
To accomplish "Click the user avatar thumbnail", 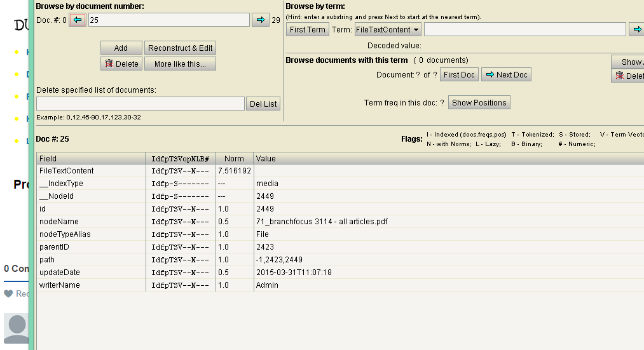I will [x=17, y=328].
